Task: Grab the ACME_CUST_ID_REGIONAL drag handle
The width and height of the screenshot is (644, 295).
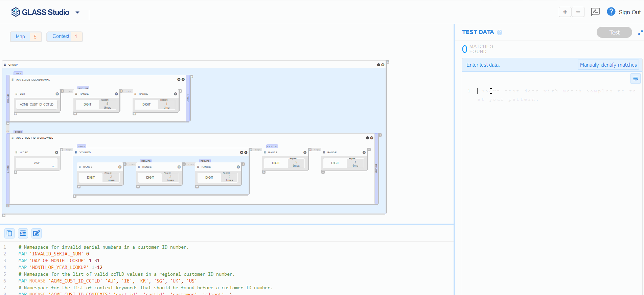Action: point(13,80)
